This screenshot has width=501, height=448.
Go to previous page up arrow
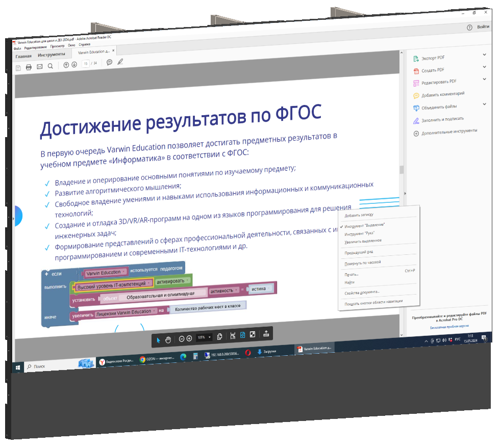pos(66,65)
